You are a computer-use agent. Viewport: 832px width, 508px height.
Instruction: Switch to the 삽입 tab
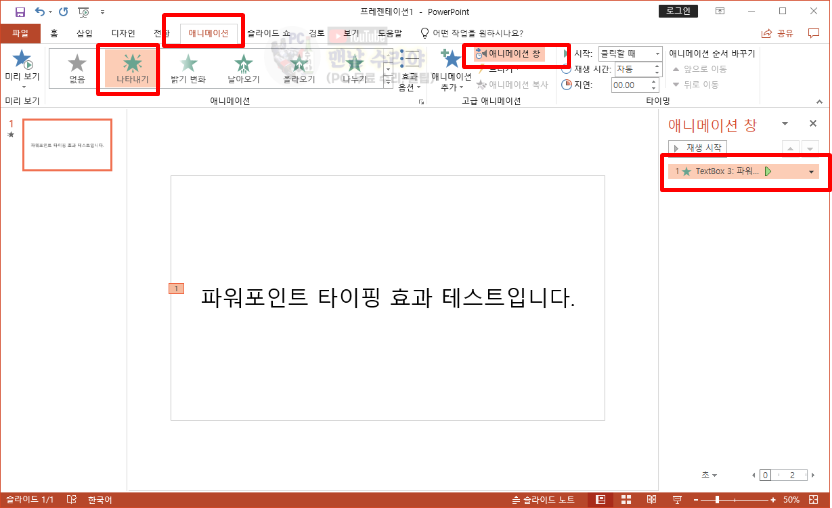click(x=84, y=33)
